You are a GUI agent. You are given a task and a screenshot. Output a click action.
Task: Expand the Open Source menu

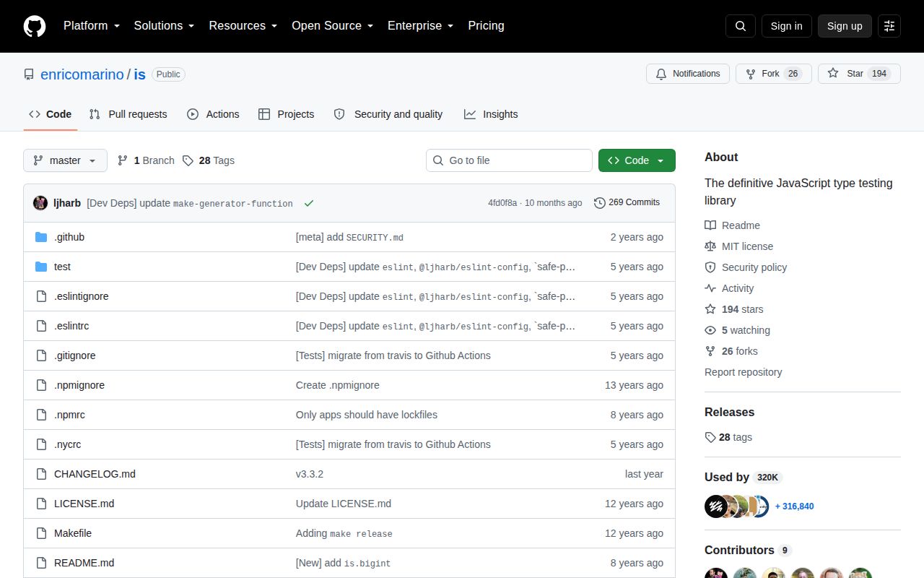pyautogui.click(x=332, y=26)
